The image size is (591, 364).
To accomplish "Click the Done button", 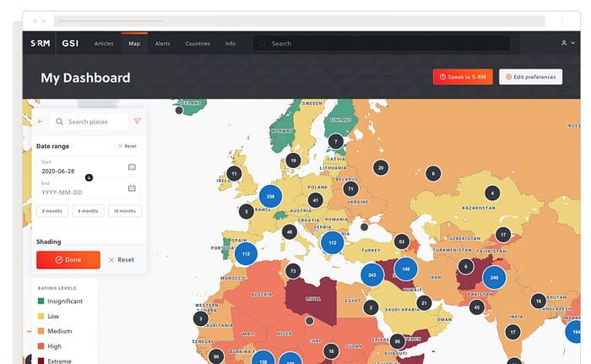I will click(68, 259).
